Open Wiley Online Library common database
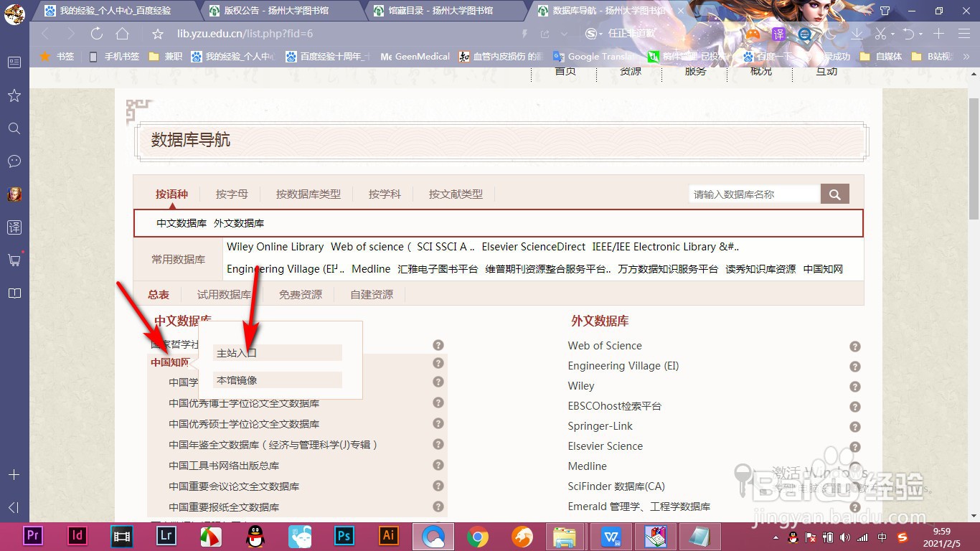980x551 pixels. (x=275, y=247)
